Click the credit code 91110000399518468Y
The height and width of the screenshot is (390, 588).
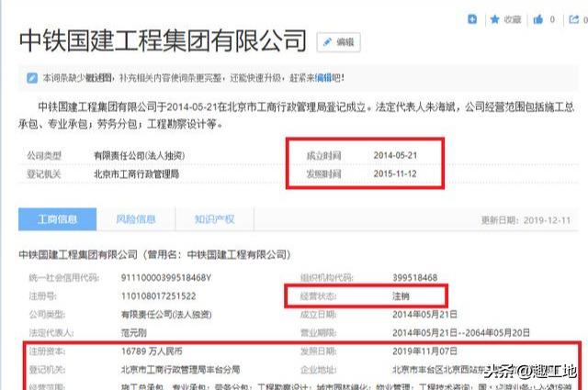click(x=166, y=278)
